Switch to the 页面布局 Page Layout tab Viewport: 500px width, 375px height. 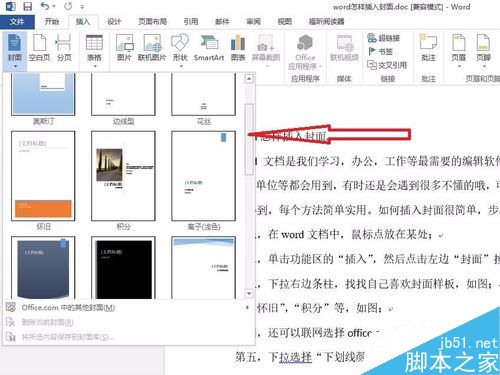152,22
